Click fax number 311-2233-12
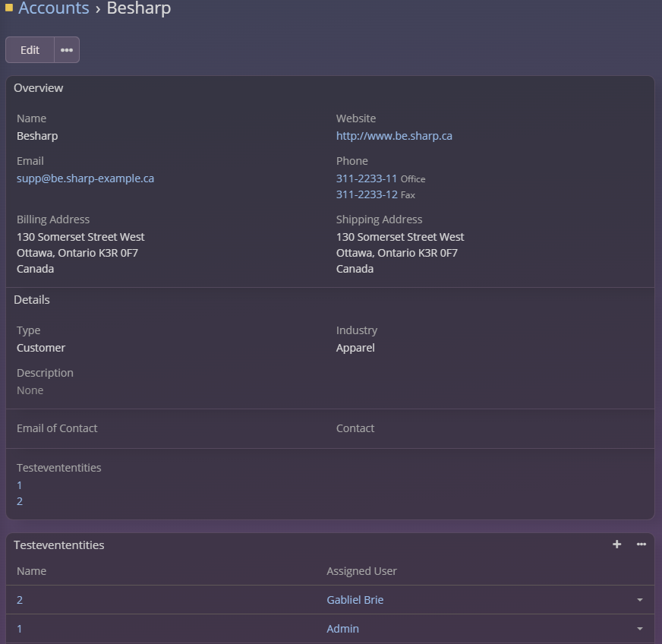 coord(367,194)
